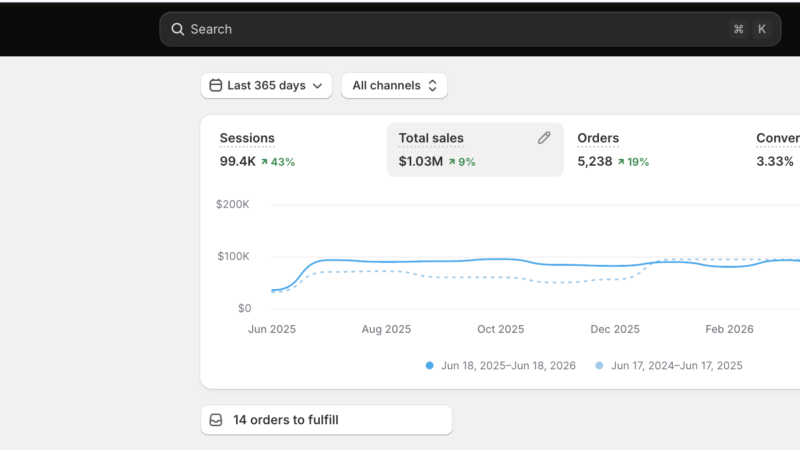The image size is (800, 450).
Task: Click the $0 y-axis label
Action: coord(244,308)
